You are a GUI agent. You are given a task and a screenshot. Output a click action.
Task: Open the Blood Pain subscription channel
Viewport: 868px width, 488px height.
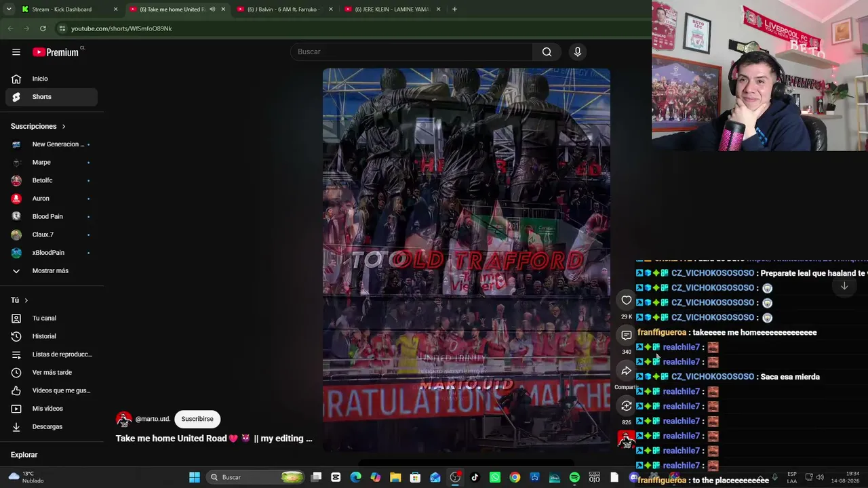point(52,216)
